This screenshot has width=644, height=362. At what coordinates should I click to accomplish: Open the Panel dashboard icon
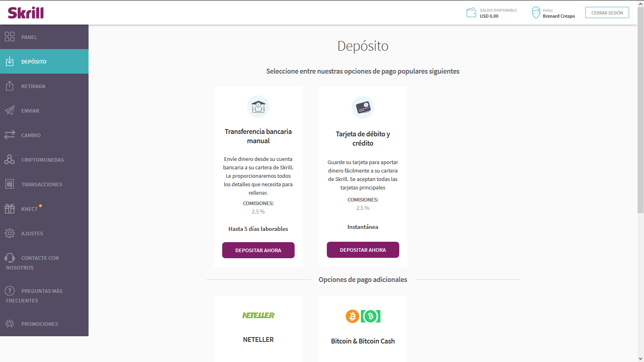10,37
